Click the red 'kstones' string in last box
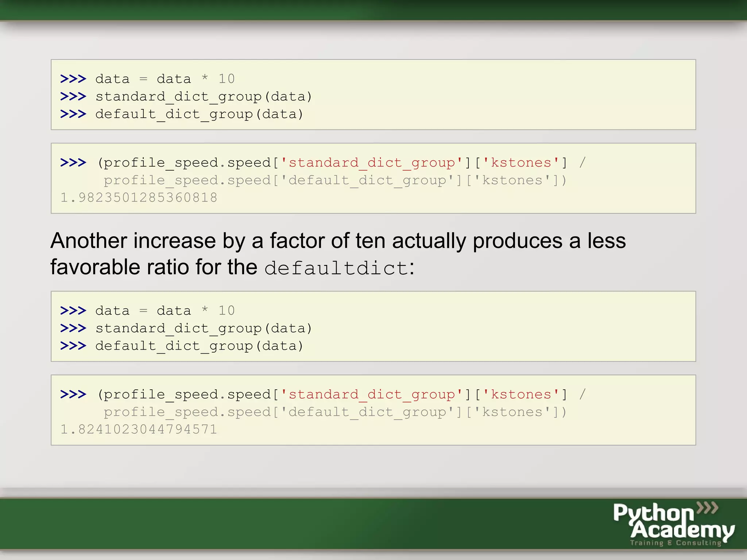Image resolution: width=747 pixels, height=560 pixels. pyautogui.click(x=521, y=394)
